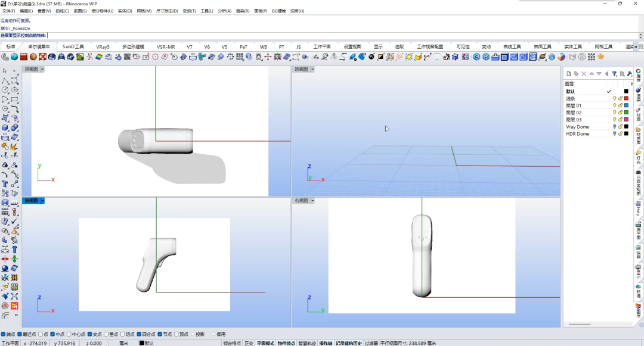Select the 图层 03 layer row
Screen dimensions: 644x346
[597, 120]
